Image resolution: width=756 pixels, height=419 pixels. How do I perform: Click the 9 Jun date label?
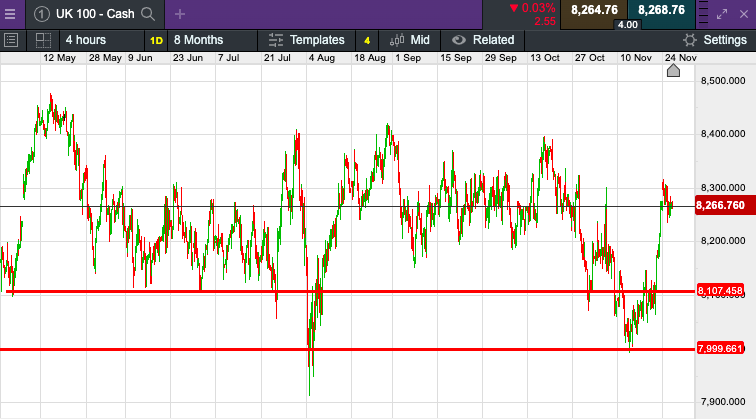(x=140, y=58)
